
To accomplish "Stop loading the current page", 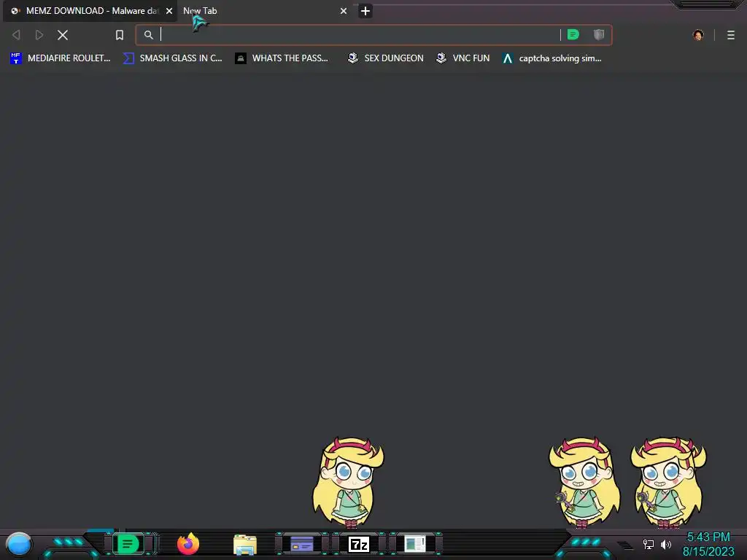I will [63, 35].
